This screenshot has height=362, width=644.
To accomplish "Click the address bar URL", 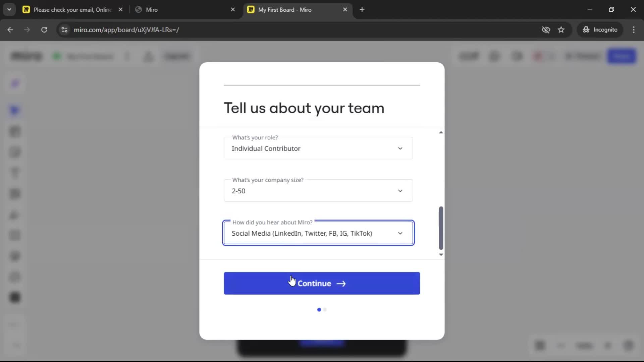I will (126, 30).
